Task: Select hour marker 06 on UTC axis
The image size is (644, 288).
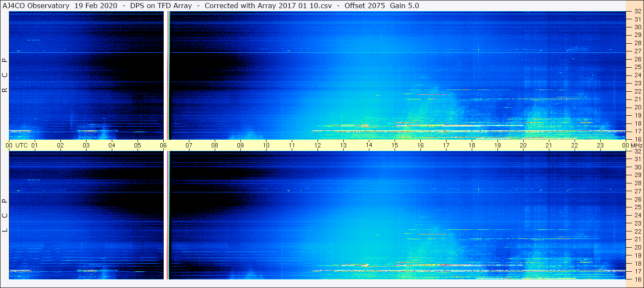Action: (x=163, y=145)
